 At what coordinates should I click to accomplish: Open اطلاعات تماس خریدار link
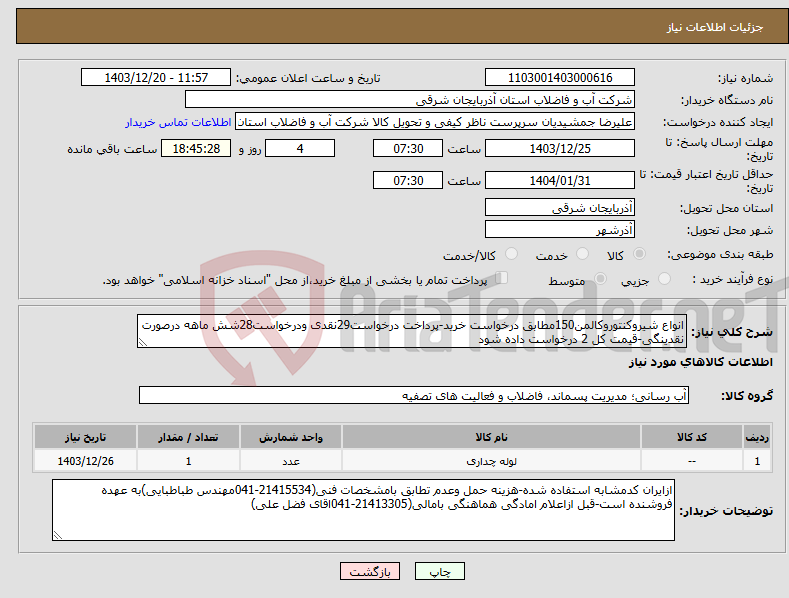pyautogui.click(x=178, y=122)
